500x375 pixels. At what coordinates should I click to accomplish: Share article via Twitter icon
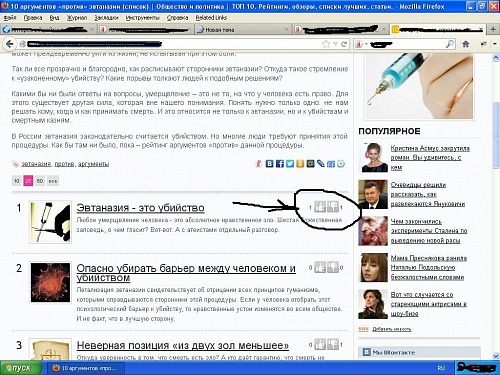click(x=290, y=164)
